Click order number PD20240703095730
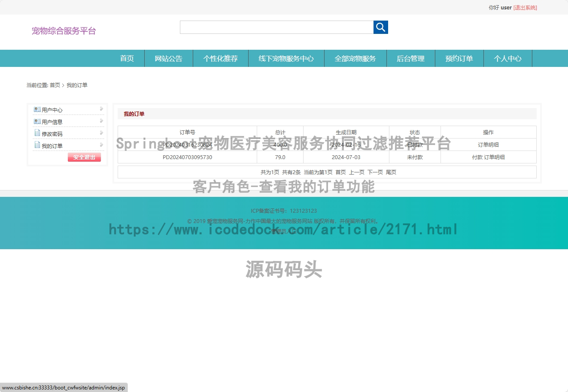This screenshot has width=568, height=392. pos(187,157)
